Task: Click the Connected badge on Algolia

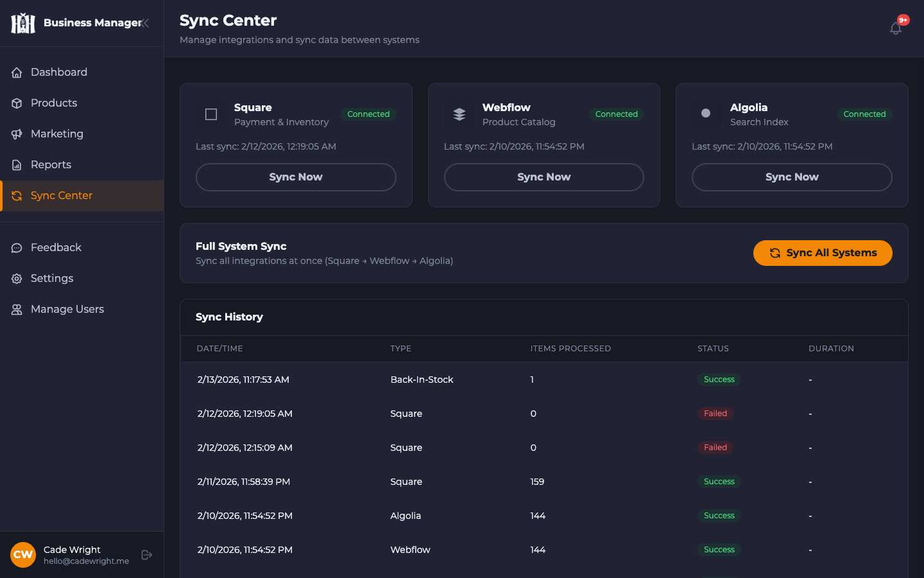Action: pyautogui.click(x=864, y=114)
